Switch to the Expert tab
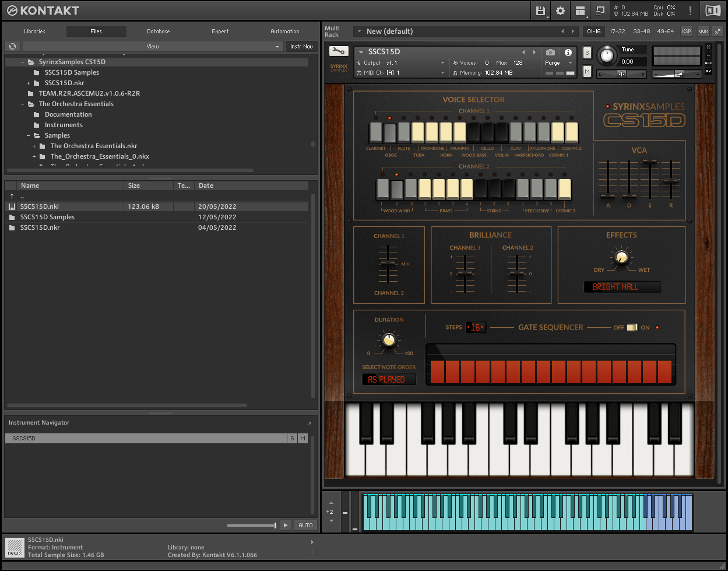Screen dimensions: 728x571 tap(220, 31)
